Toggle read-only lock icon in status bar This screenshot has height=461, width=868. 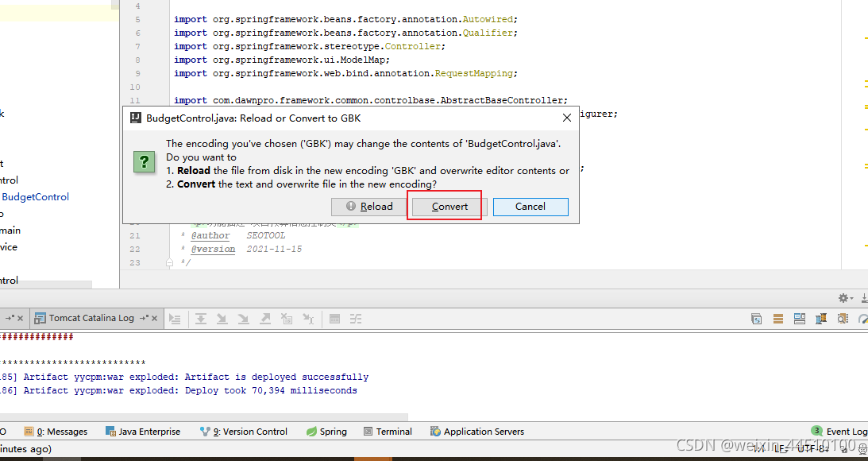[845, 448]
